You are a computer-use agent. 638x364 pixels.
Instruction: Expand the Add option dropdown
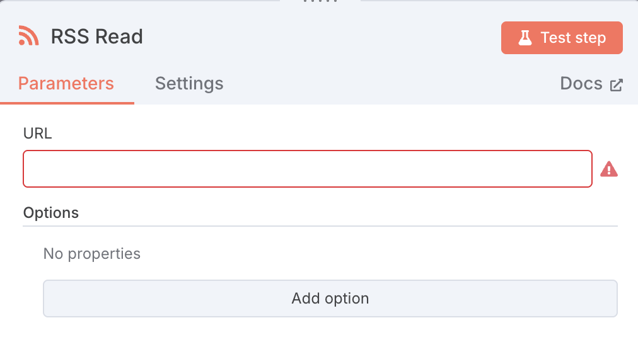tap(330, 299)
